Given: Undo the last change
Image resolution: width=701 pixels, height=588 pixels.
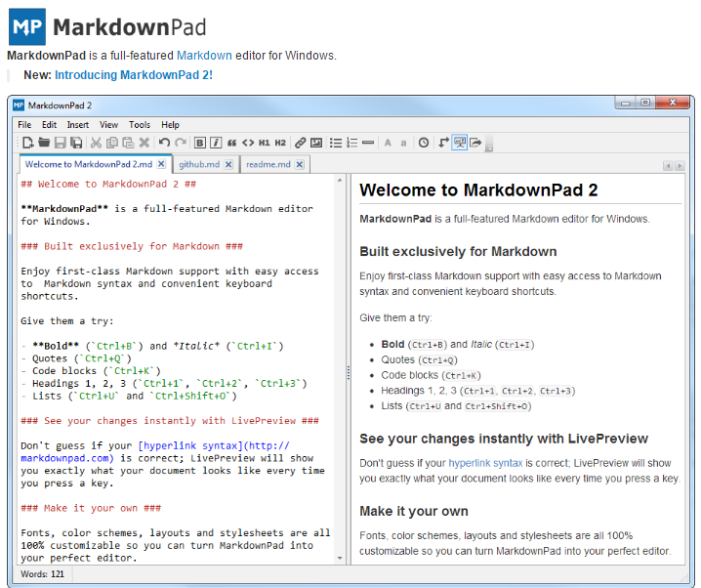Looking at the screenshot, I should click(x=164, y=143).
